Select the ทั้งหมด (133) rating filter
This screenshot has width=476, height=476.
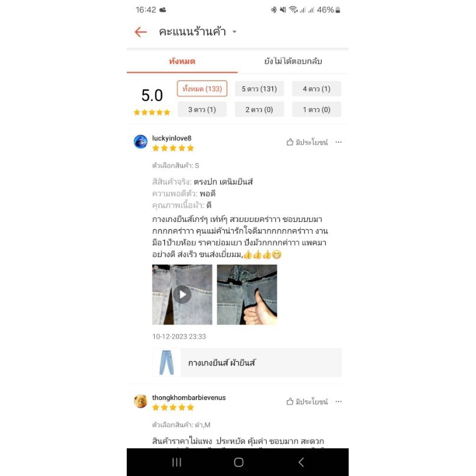202,89
